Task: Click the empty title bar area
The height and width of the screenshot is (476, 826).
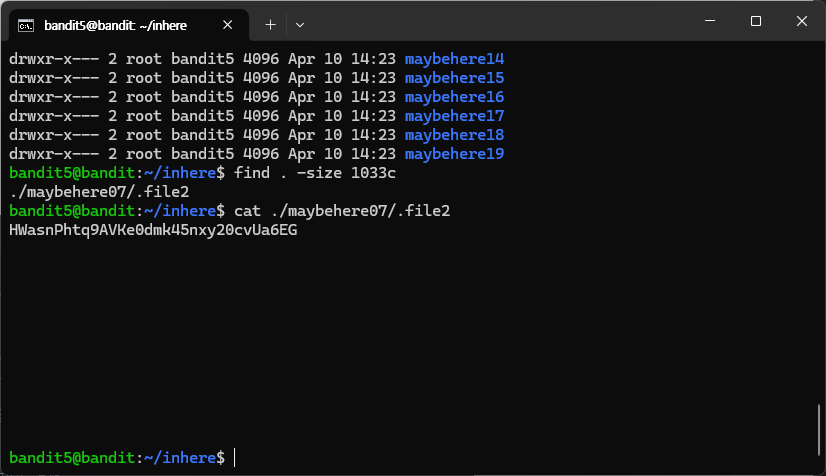Action: (498, 21)
